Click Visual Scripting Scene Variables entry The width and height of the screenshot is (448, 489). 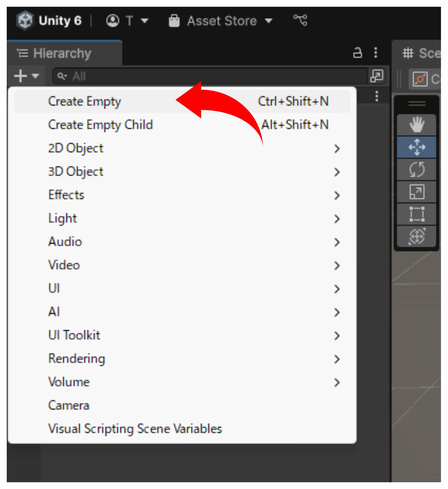point(135,429)
